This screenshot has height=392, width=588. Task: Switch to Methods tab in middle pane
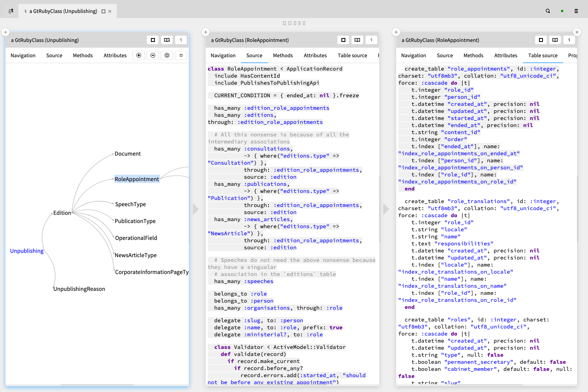tap(283, 56)
